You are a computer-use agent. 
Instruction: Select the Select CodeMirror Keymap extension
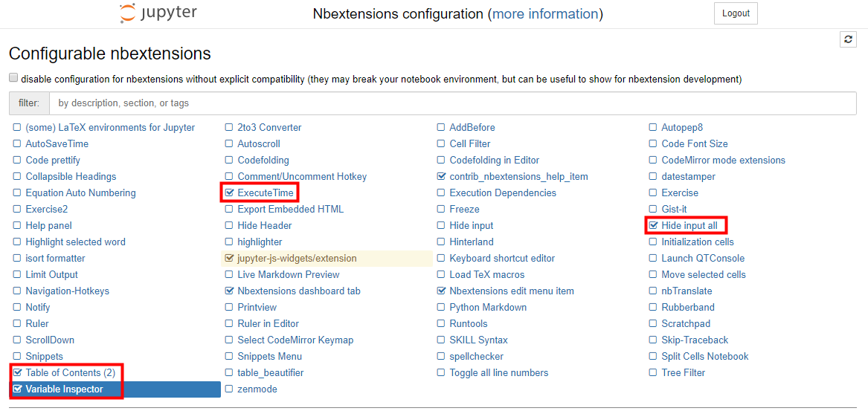pyautogui.click(x=295, y=340)
